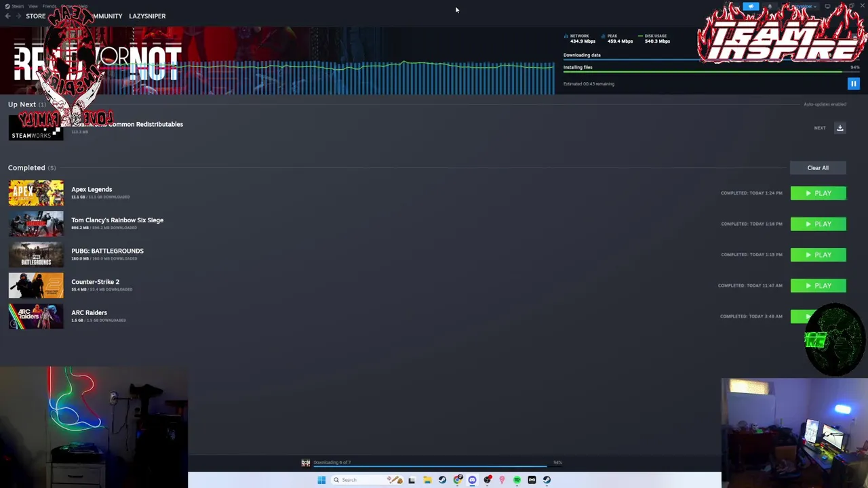
Task: Open Discord from the taskbar
Action: click(x=473, y=480)
